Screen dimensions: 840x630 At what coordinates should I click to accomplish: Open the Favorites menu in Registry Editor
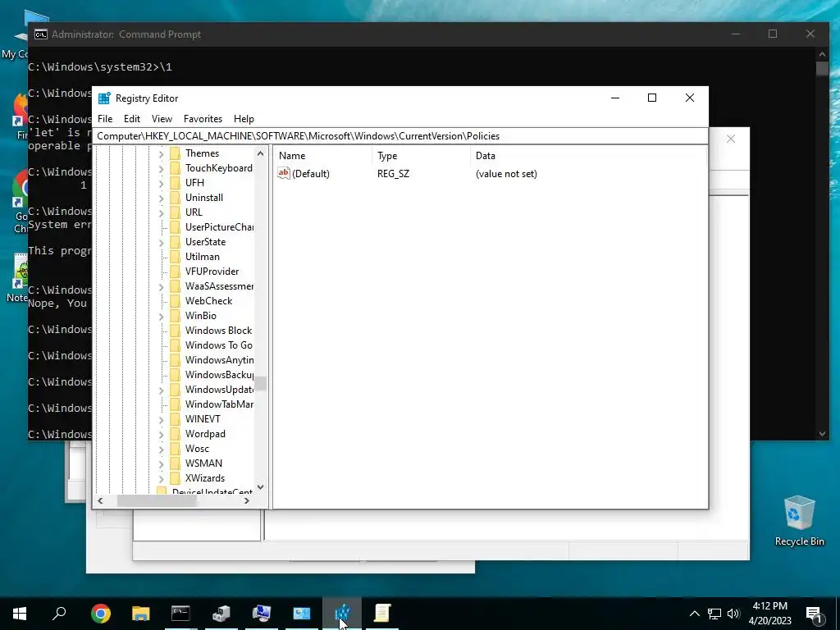tap(203, 119)
